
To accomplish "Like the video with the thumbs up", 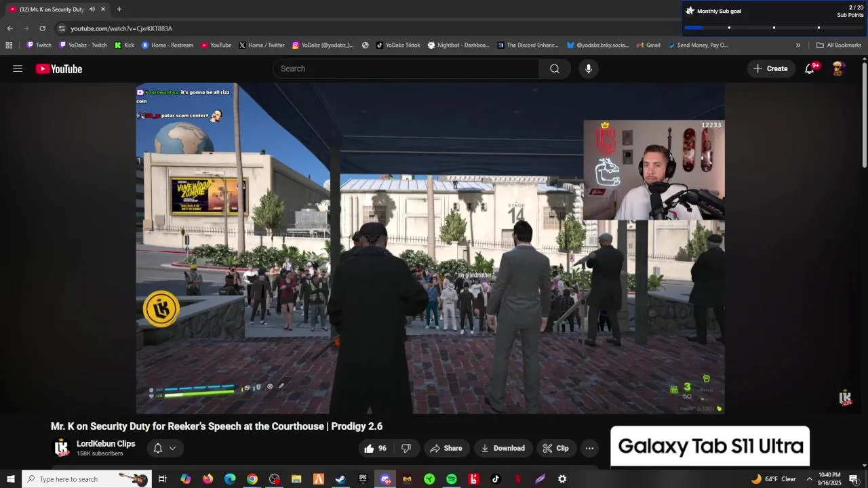I will (x=375, y=448).
